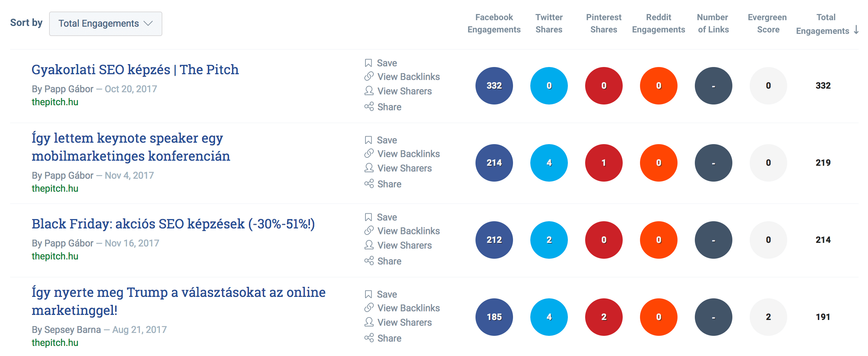Click the Pinterest shares circle on the Trump article
Viewport: 868px width, 356px height.
coord(603,317)
